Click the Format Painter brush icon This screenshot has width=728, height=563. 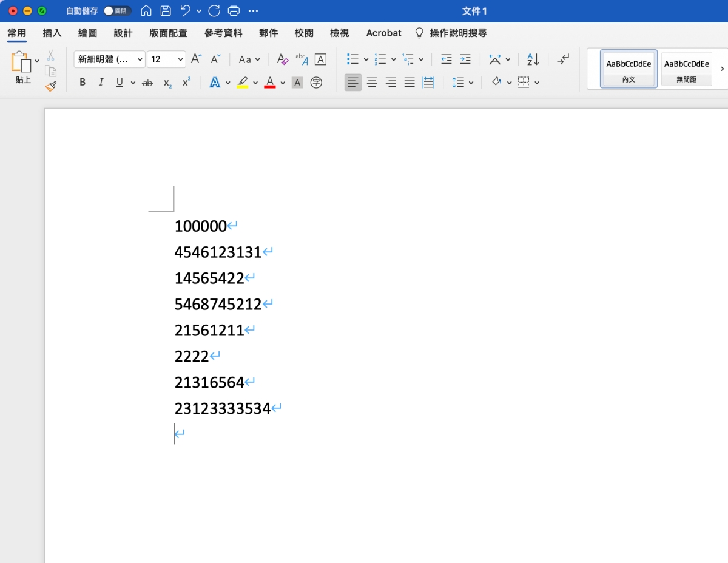[x=50, y=87]
